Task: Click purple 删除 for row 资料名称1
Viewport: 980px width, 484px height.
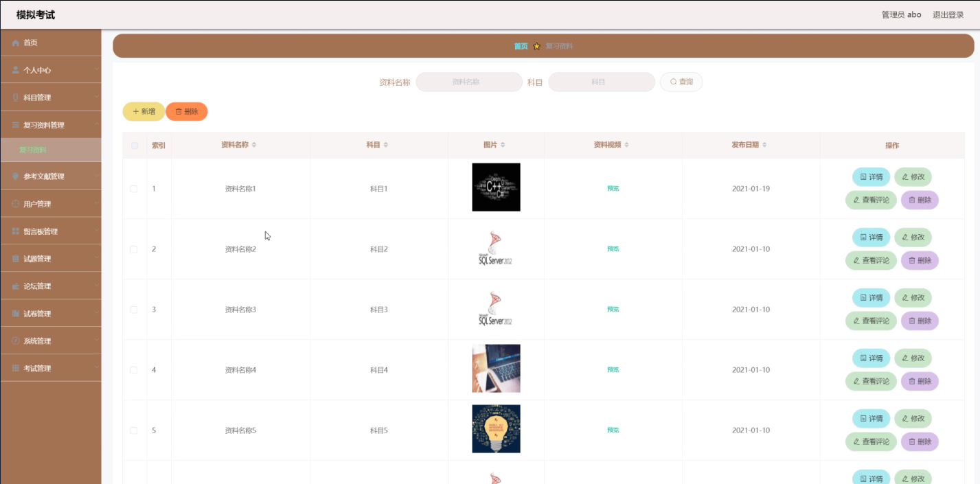Action: (920, 200)
